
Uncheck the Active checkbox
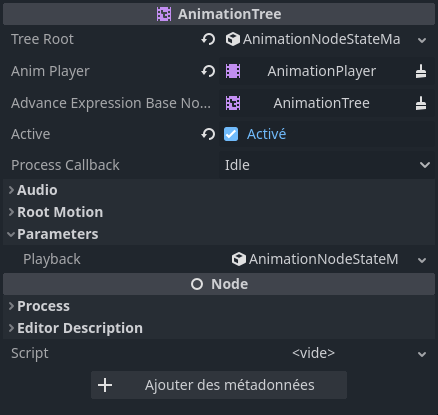click(x=231, y=134)
